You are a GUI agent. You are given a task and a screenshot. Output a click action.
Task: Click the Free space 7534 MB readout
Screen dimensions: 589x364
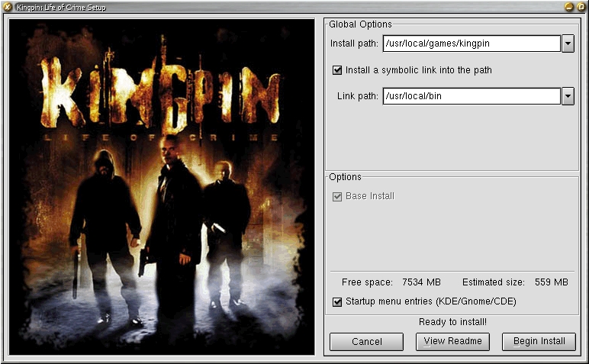pyautogui.click(x=391, y=282)
